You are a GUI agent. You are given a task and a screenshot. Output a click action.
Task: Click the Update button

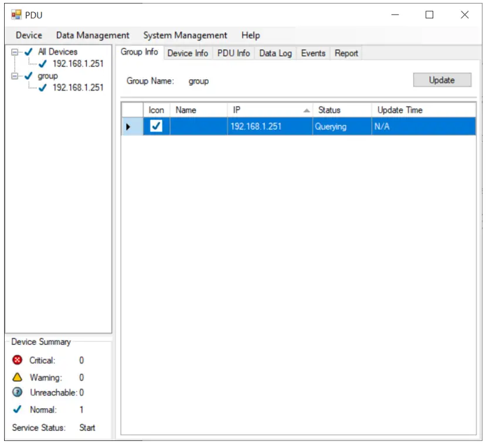[x=442, y=80]
